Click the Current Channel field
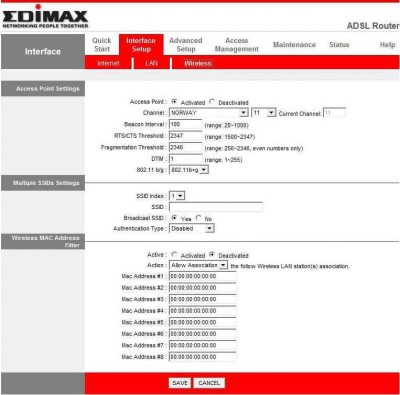 334,113
